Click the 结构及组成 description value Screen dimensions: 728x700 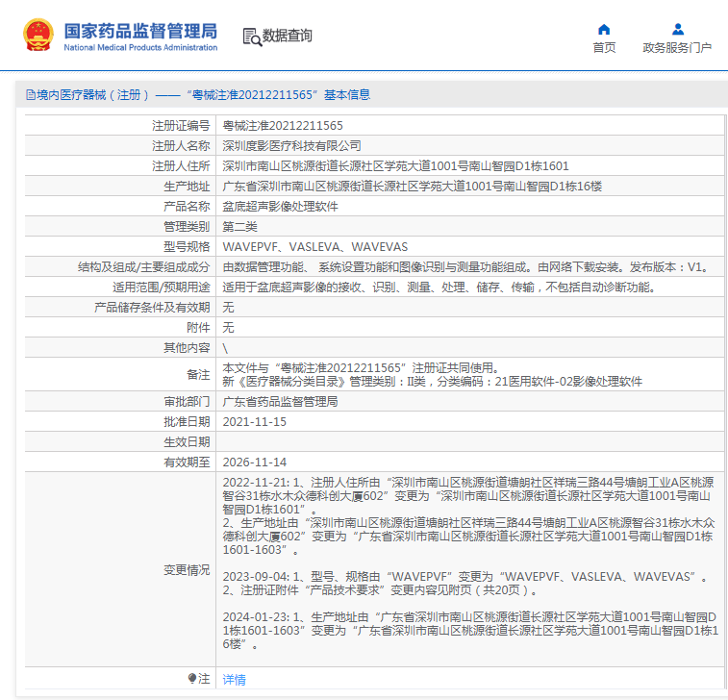(x=466, y=267)
